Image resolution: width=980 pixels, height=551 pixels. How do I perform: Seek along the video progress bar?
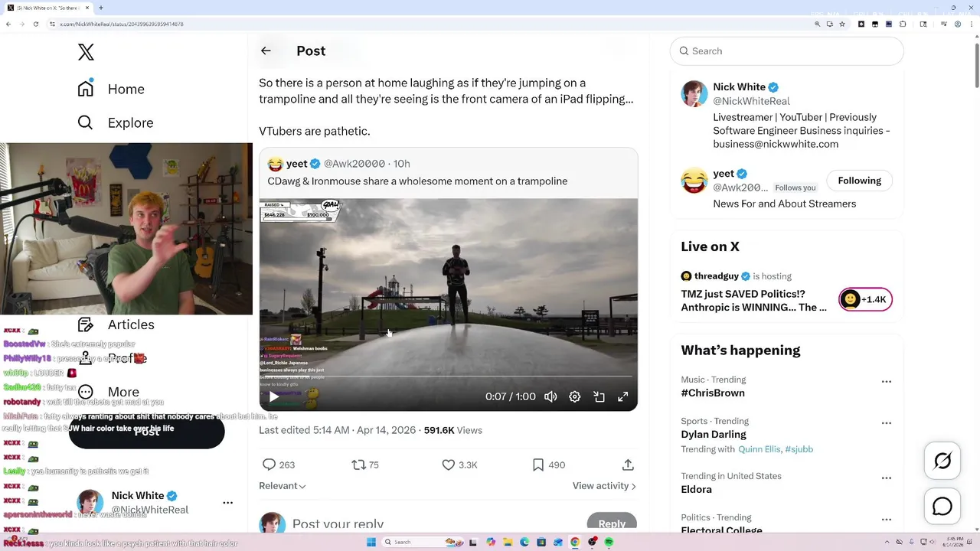[449, 377]
